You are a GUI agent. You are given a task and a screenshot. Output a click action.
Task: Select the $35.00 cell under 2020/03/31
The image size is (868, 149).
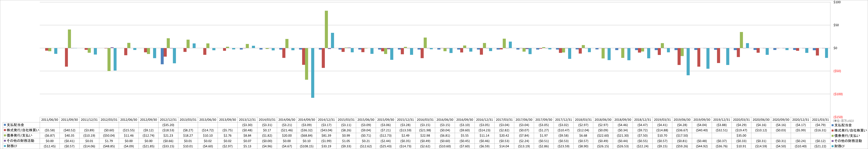coord(741,136)
